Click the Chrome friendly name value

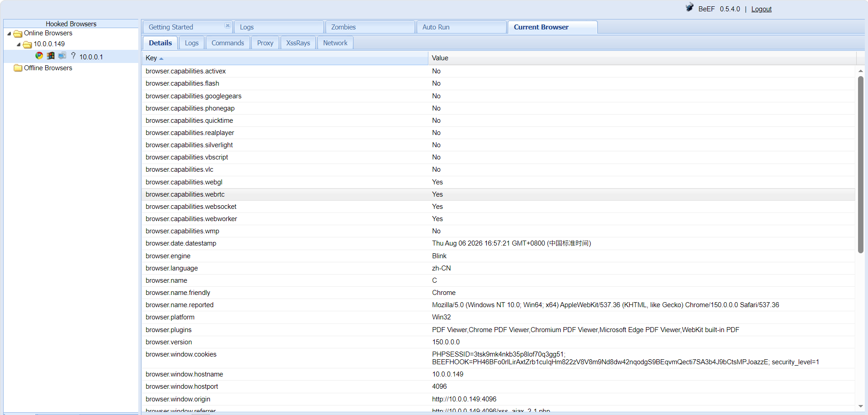(x=444, y=293)
